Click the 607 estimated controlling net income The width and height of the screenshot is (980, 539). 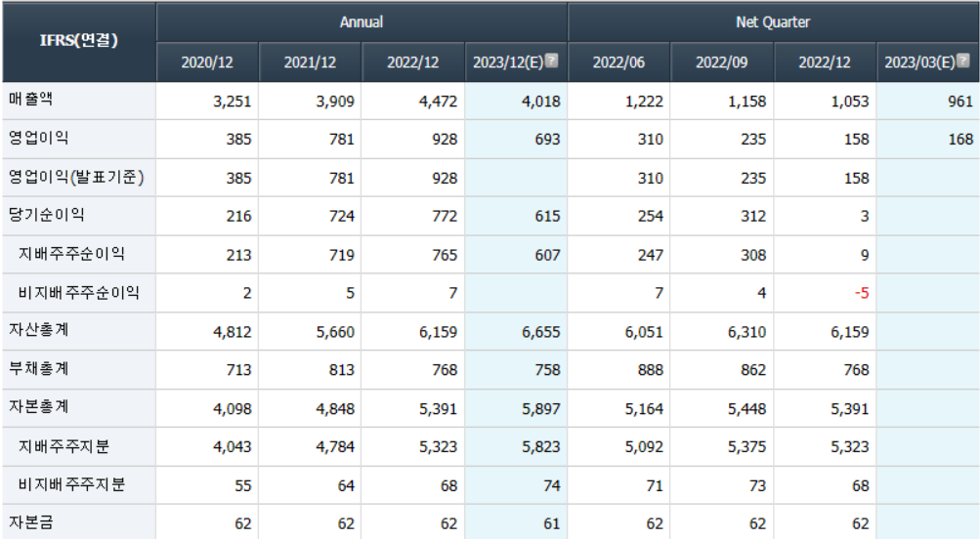click(x=547, y=255)
